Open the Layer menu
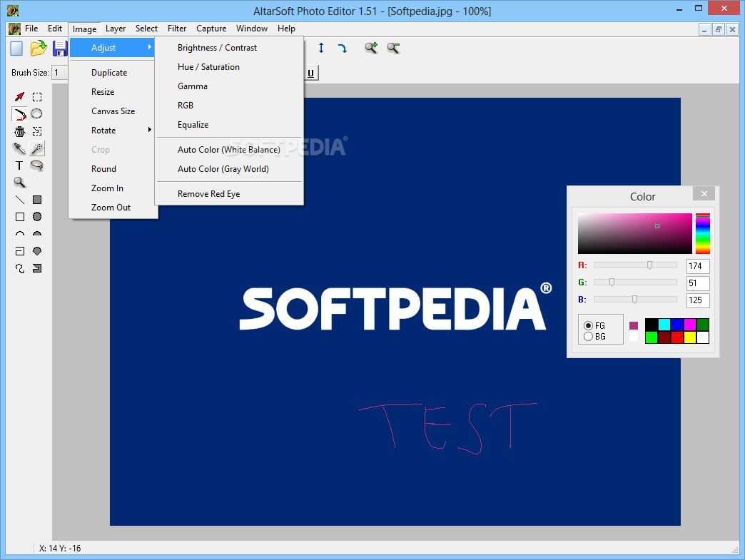The height and width of the screenshot is (560, 745). click(116, 29)
